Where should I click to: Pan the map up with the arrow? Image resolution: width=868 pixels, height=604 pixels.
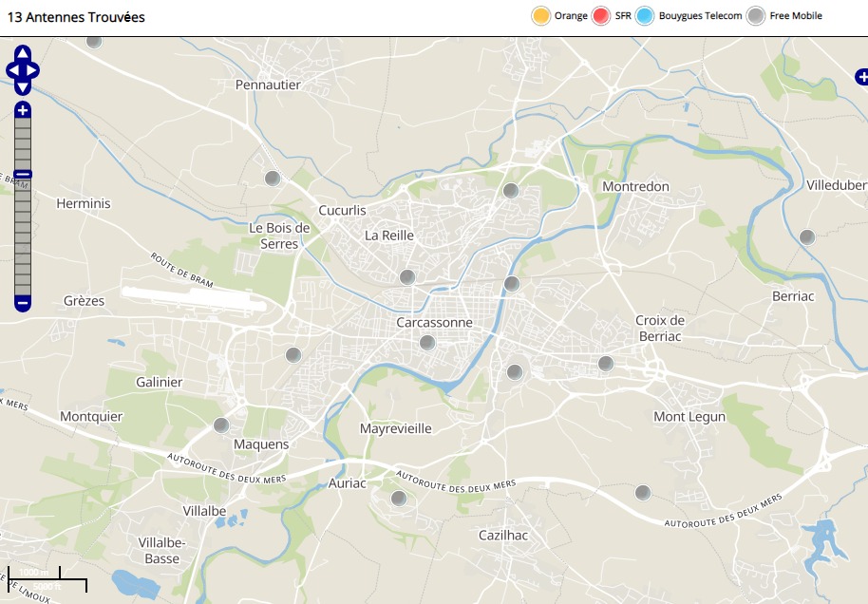pyautogui.click(x=23, y=53)
